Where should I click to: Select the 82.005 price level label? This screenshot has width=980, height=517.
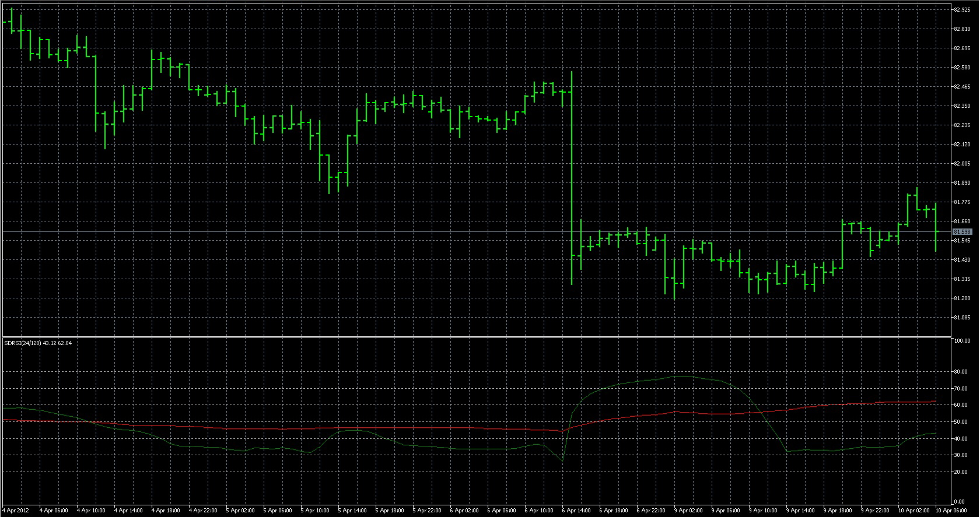tap(963, 164)
